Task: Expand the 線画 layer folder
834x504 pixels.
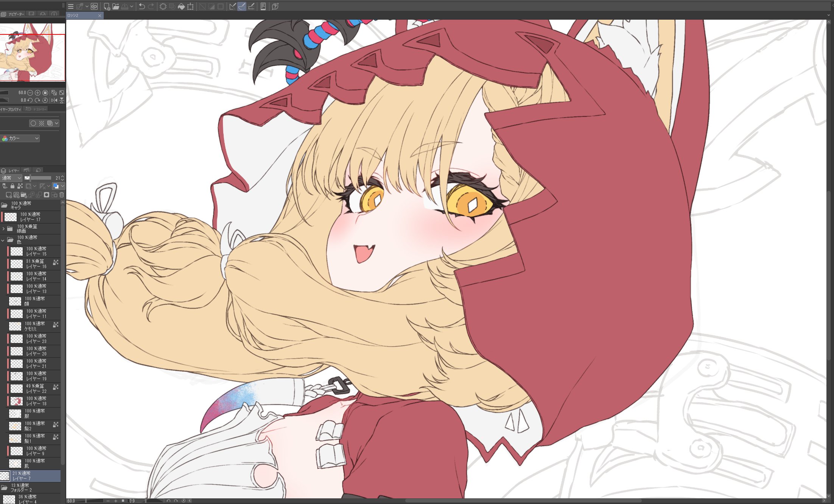Action: [3, 229]
